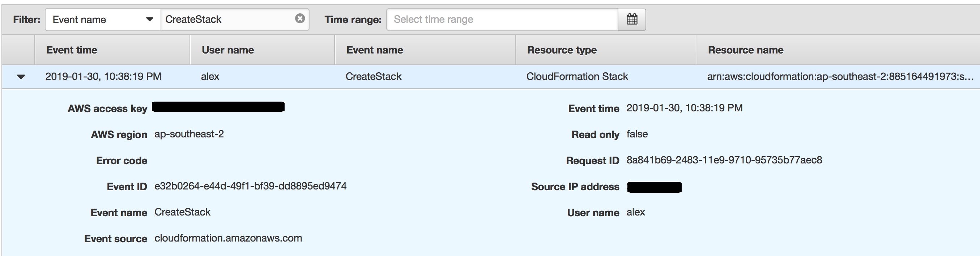Sort by Event time column header
980x256 pixels.
pyautogui.click(x=72, y=50)
